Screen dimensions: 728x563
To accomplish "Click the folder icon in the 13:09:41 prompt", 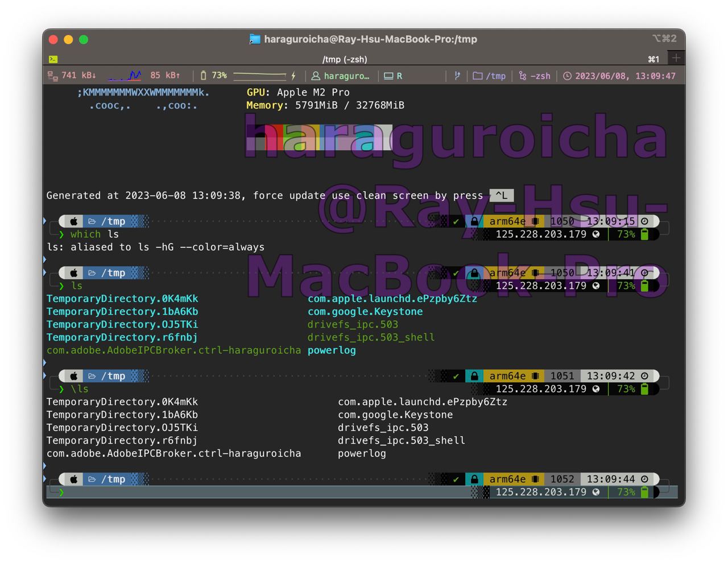I will coord(92,273).
